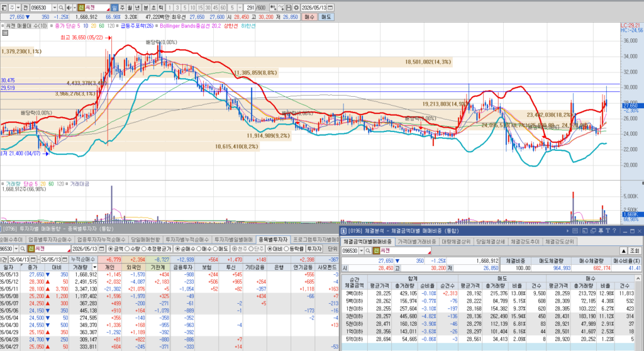Open chart settings gear icon
This screenshot has height=351, width=644.
296,8
